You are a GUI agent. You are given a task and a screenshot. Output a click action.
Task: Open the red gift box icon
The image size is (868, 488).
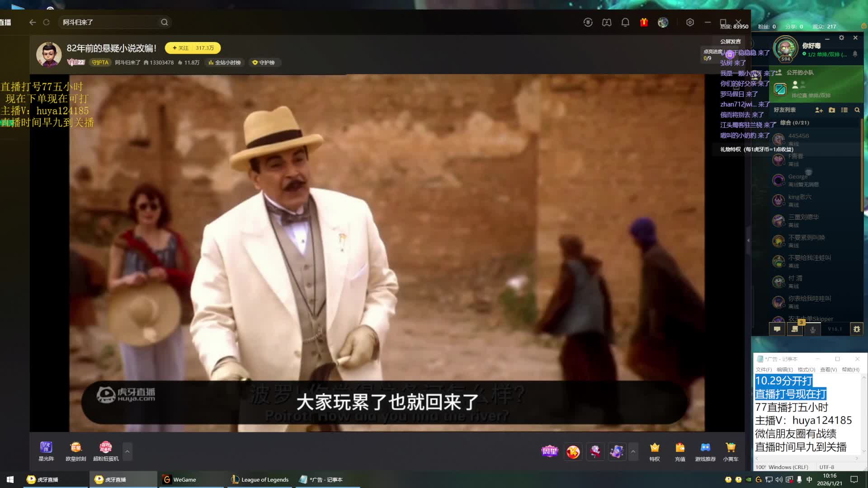pos(644,22)
